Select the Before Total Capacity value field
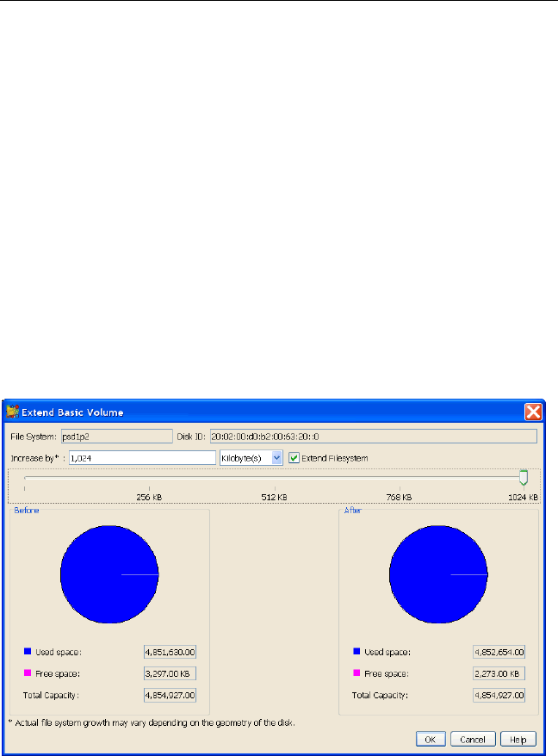This screenshot has height=756, width=558. pos(170,695)
